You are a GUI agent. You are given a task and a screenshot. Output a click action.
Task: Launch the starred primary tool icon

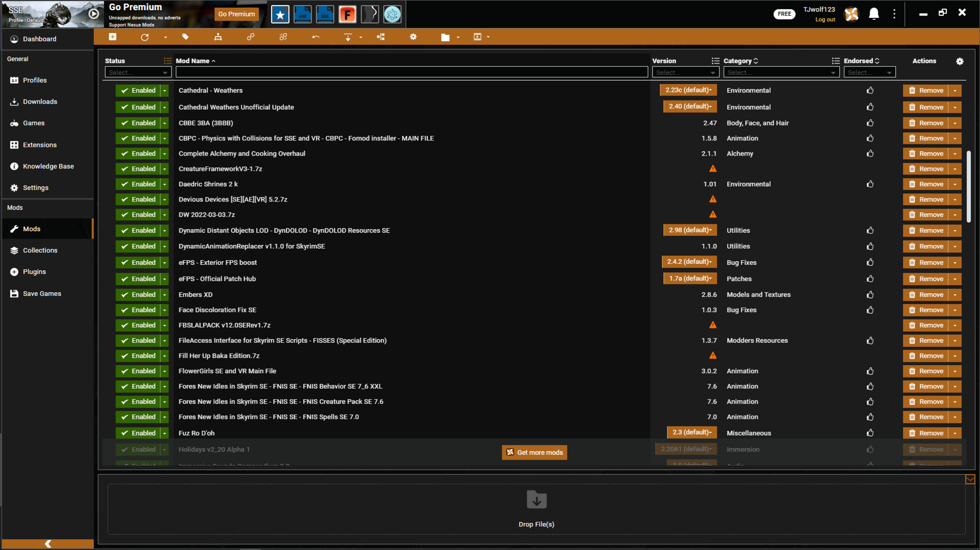280,14
